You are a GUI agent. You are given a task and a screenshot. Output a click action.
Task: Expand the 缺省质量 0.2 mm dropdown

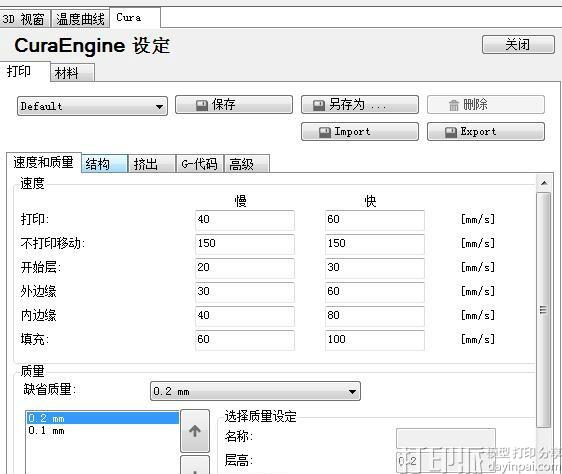[255, 391]
